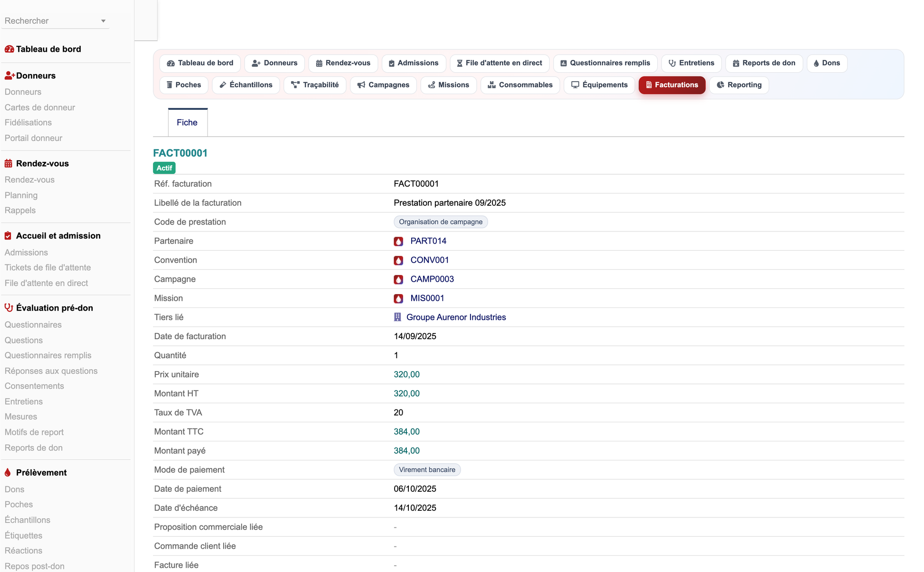The width and height of the screenshot is (924, 572).
Task: Open Consentements in the sidebar
Action: [x=34, y=386]
